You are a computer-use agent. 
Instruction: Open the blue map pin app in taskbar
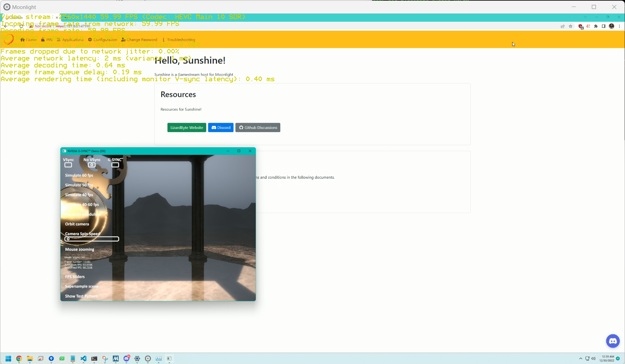(x=51, y=358)
